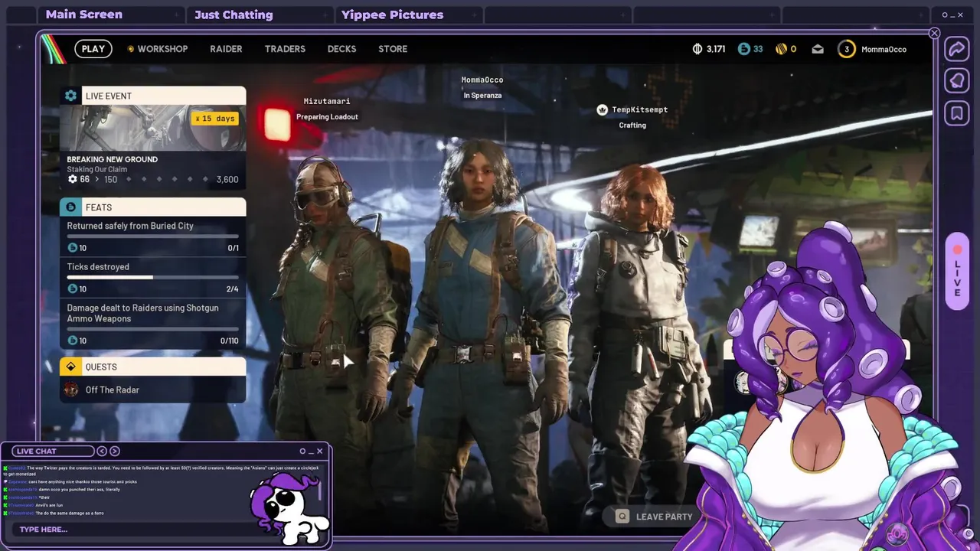Viewport: 980px width, 551px height.
Task: Select the Off The Radar quest
Action: (153, 390)
